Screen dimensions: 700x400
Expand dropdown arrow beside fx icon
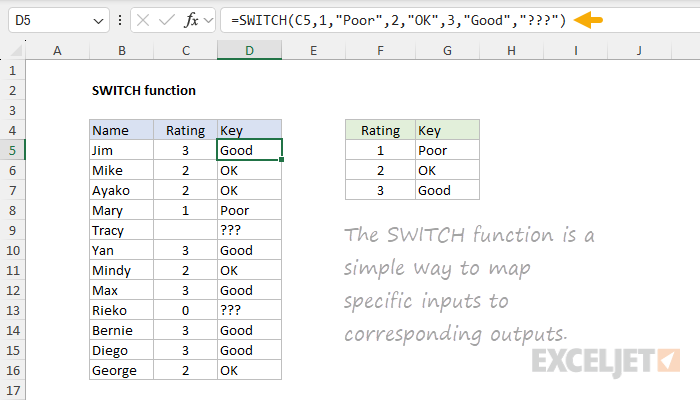click(208, 20)
